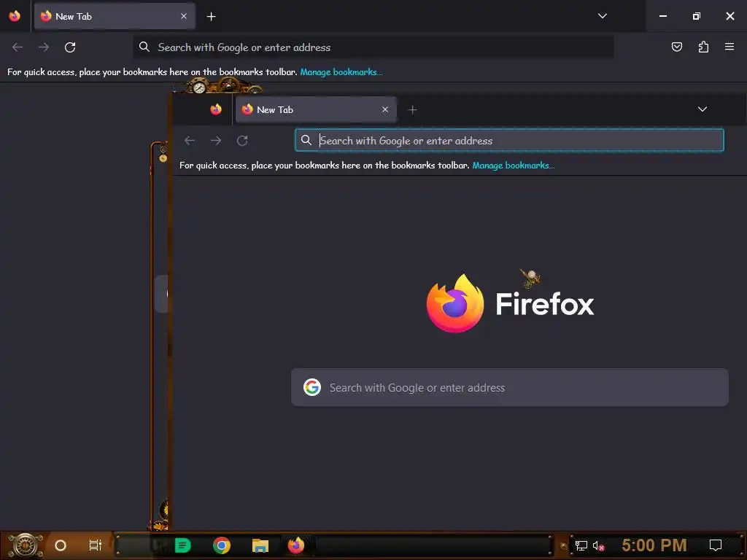Go back in the back window
The width and height of the screenshot is (747, 560).
(x=18, y=47)
